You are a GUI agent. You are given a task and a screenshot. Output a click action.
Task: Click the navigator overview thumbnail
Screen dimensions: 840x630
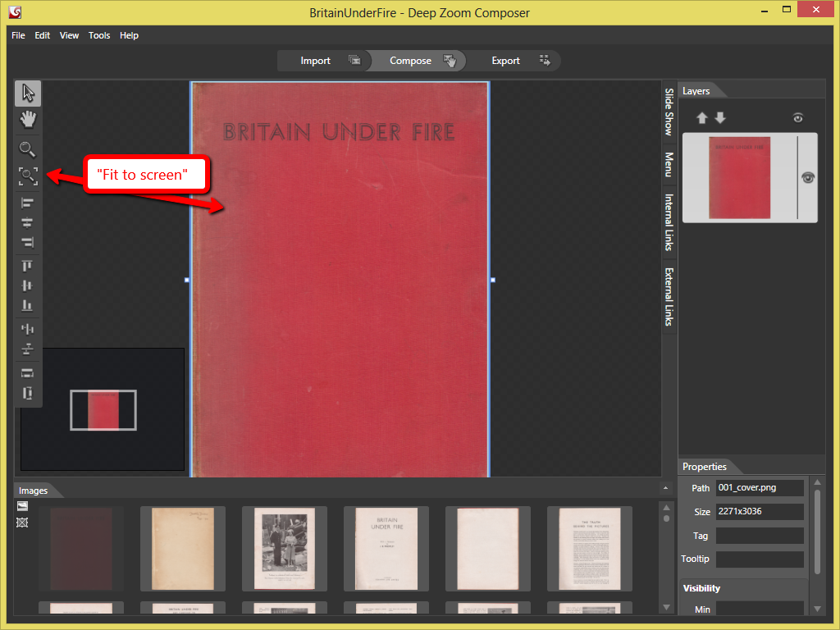pos(103,410)
